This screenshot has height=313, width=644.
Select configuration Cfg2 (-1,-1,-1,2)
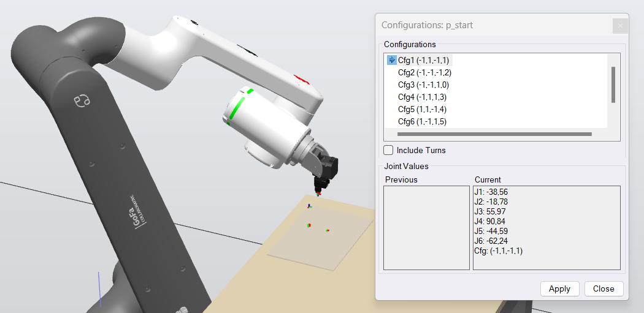[424, 72]
